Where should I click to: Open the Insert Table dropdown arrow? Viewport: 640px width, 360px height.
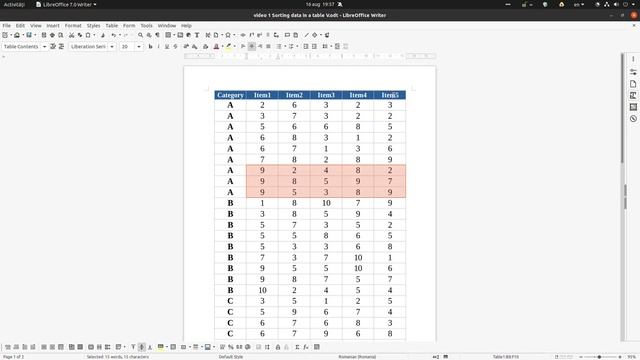pyautogui.click(x=173, y=35)
